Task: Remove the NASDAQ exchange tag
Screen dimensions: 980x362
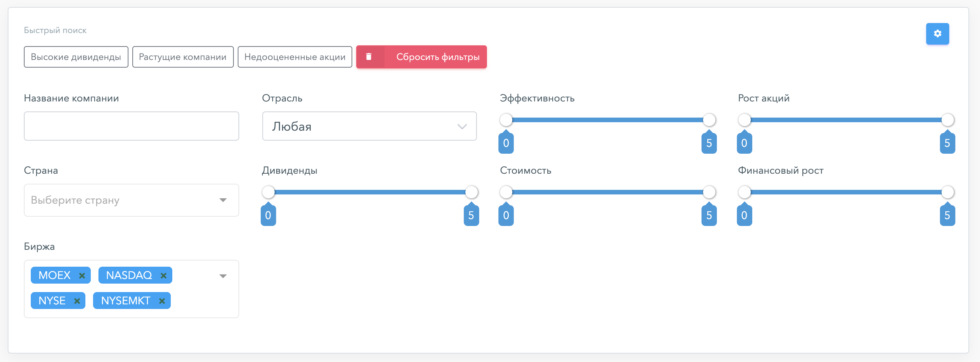Action: click(x=163, y=276)
